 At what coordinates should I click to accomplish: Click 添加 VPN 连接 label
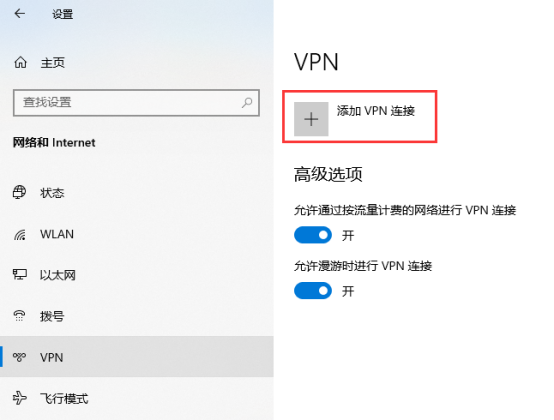[x=376, y=111]
